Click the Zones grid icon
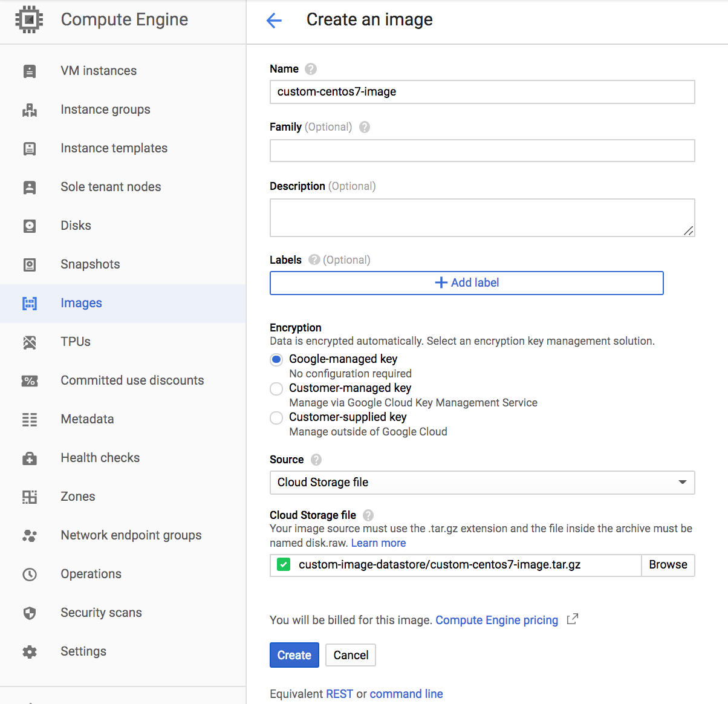 point(30,497)
